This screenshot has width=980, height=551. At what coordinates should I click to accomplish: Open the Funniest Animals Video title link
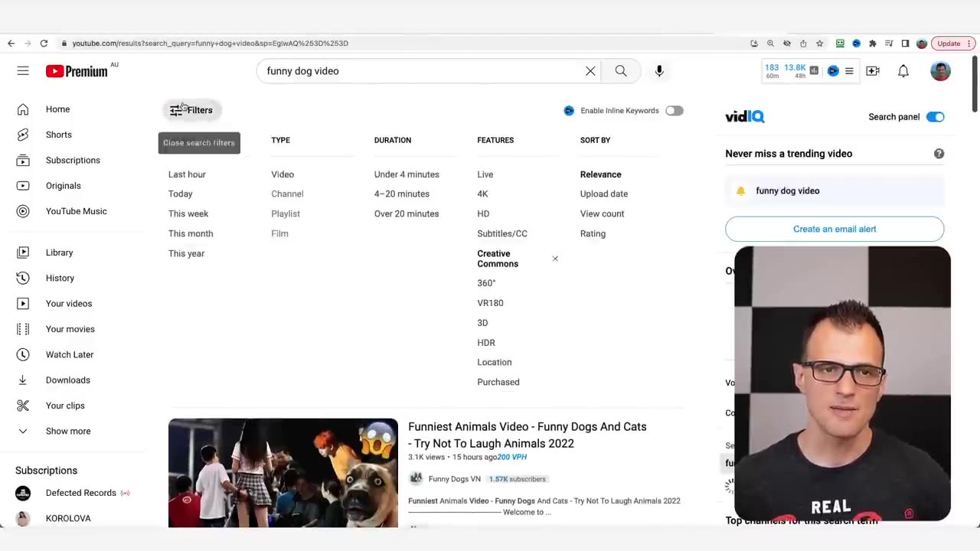click(x=528, y=435)
